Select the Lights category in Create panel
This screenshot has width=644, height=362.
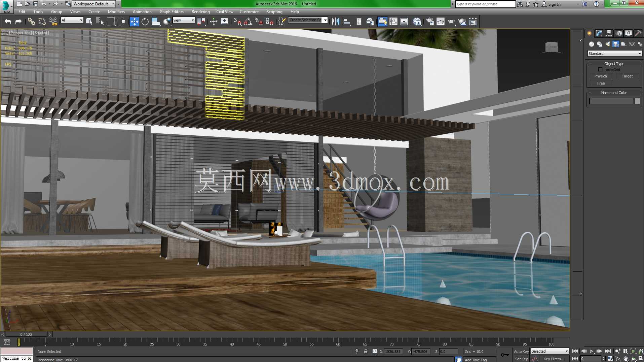click(607, 44)
